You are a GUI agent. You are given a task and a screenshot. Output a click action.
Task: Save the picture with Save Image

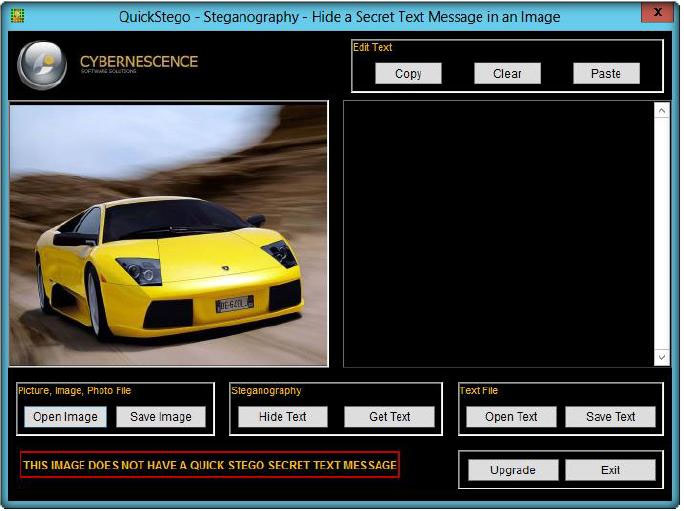click(161, 417)
